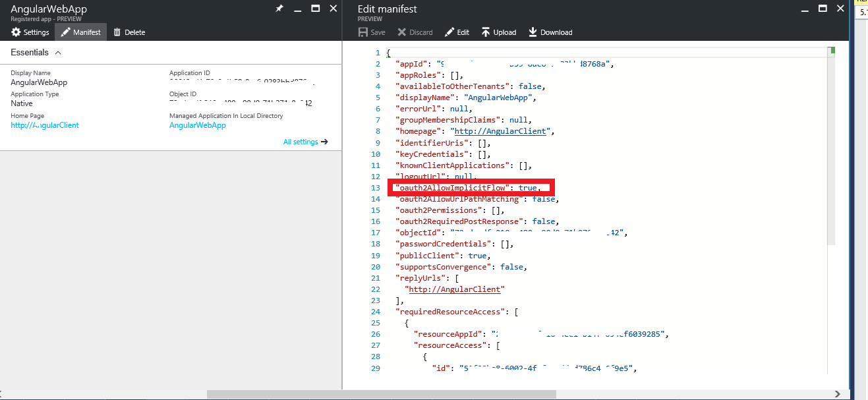Click the horizontal scrollbar thumb
The height and width of the screenshot is (400, 868).
[x=381, y=394]
